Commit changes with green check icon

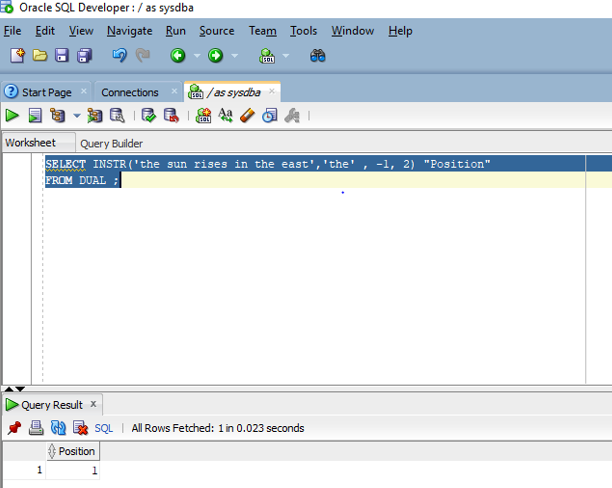click(148, 116)
